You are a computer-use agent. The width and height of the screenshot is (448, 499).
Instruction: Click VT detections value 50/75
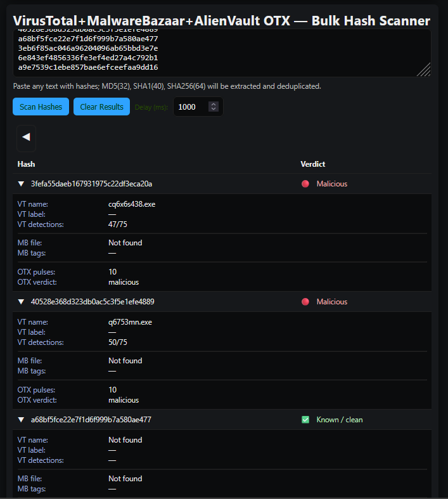118,342
